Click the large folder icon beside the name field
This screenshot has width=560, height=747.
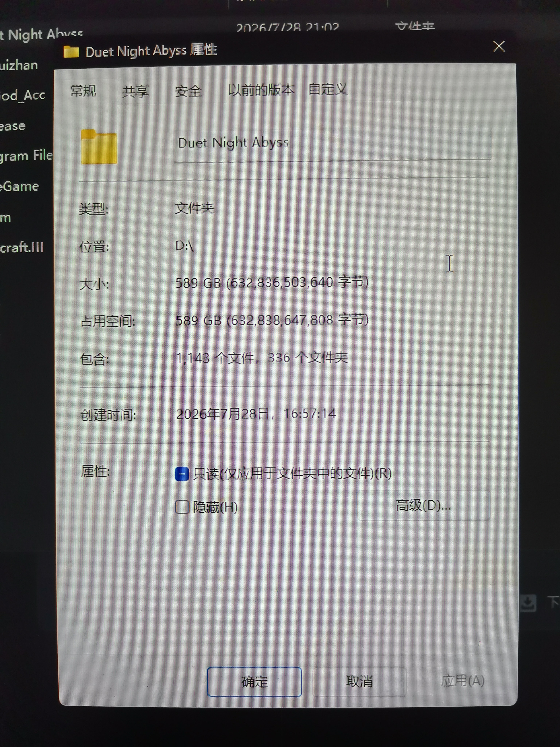99,147
